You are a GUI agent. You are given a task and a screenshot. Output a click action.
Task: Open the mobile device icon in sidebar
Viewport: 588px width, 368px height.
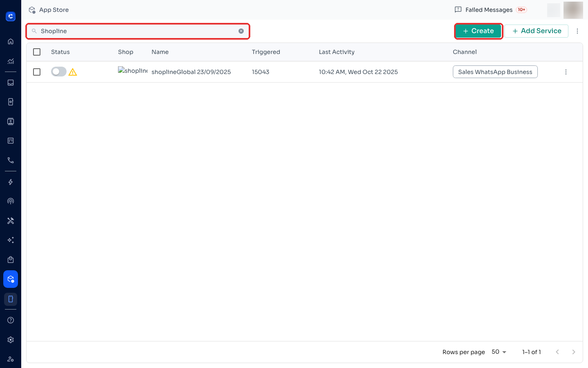[x=11, y=299]
